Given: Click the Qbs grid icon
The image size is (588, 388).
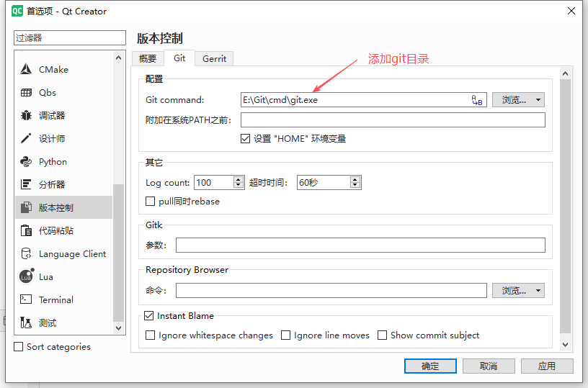Looking at the screenshot, I should point(26,92).
